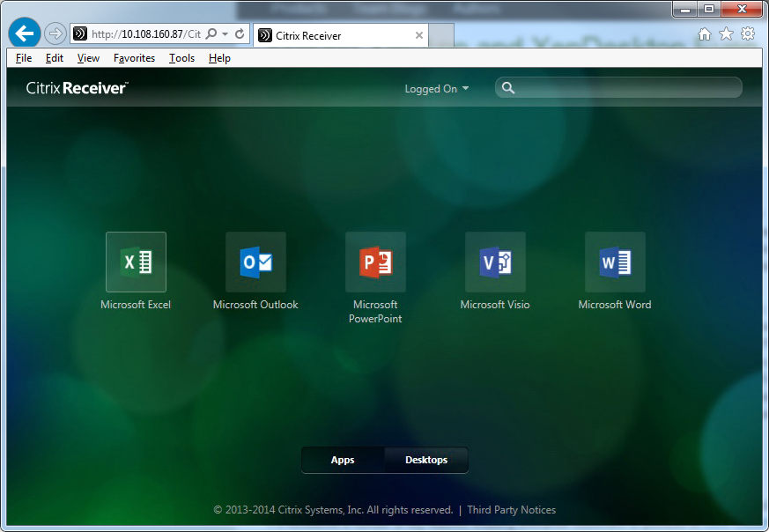Launch the Microsoft Excel app icon

click(136, 262)
